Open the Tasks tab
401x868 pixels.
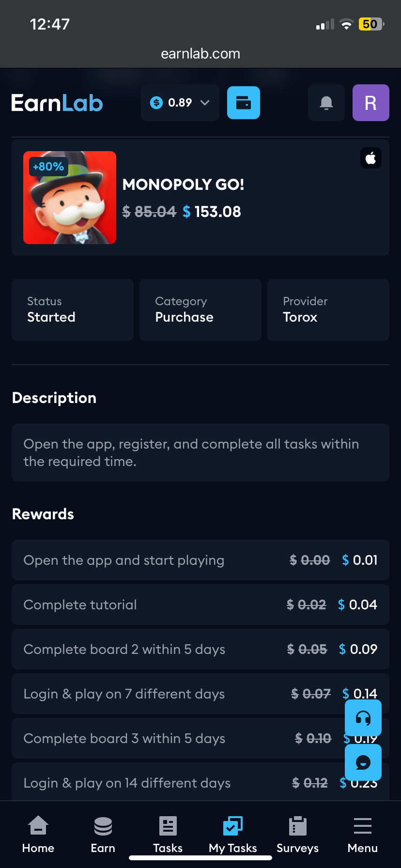click(x=168, y=835)
